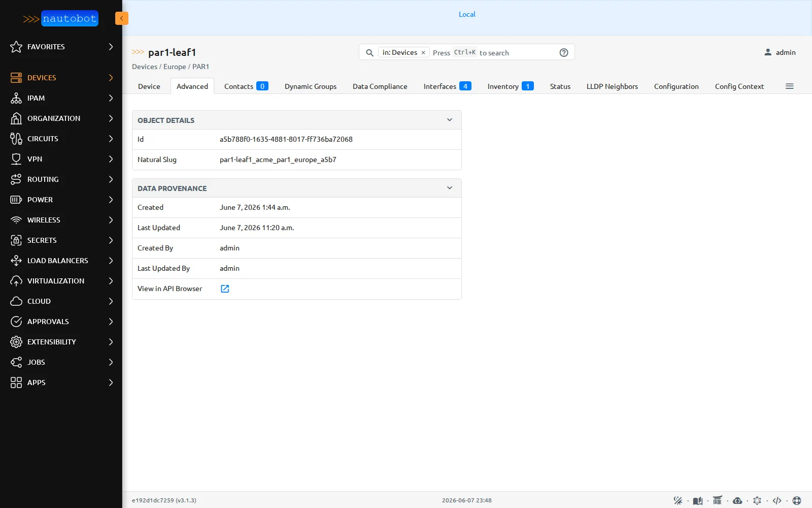
Task: Click the search input field
Action: tap(492, 52)
